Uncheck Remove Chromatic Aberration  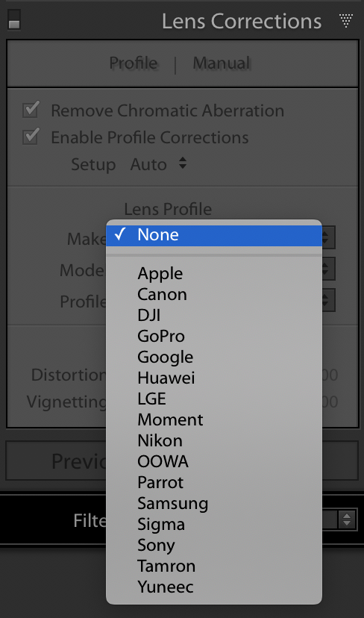point(31,110)
